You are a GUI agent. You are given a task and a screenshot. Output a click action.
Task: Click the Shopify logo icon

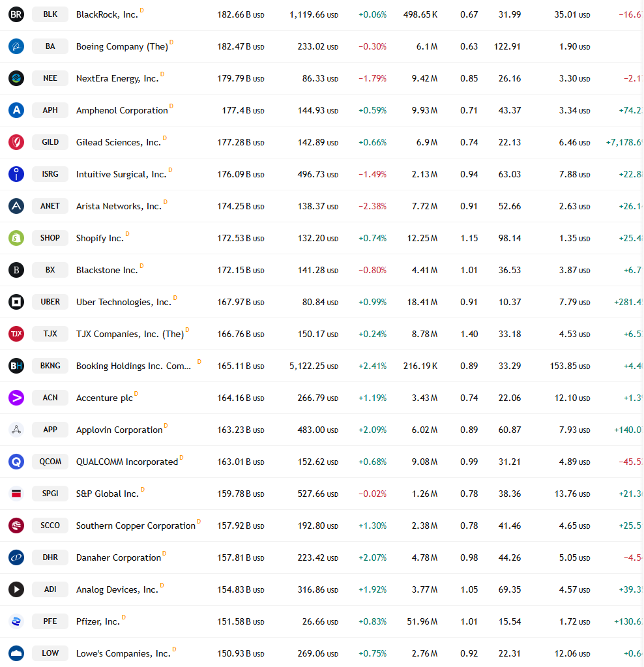tap(16, 238)
